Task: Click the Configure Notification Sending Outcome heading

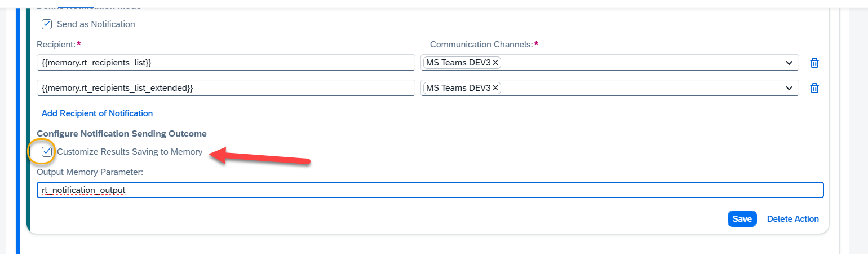Action: tap(122, 134)
